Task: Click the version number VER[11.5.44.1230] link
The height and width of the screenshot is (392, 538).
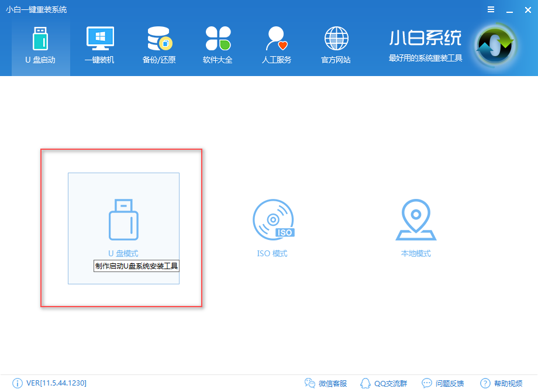Action: tap(56, 383)
